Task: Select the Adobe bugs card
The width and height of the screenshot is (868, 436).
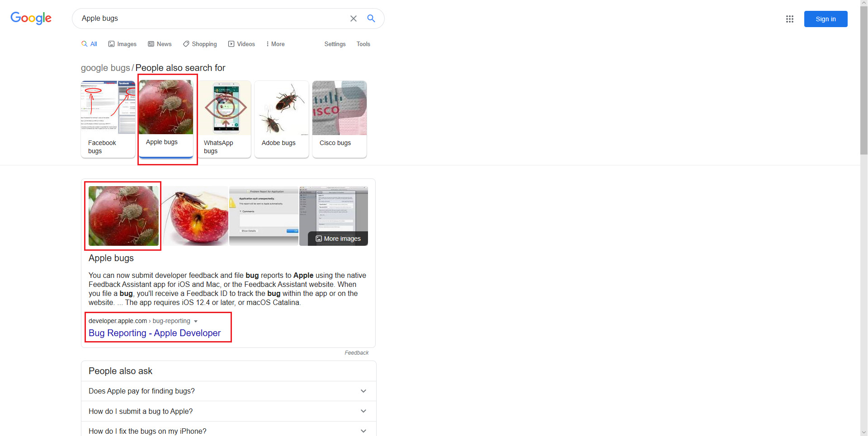Action: 282,119
